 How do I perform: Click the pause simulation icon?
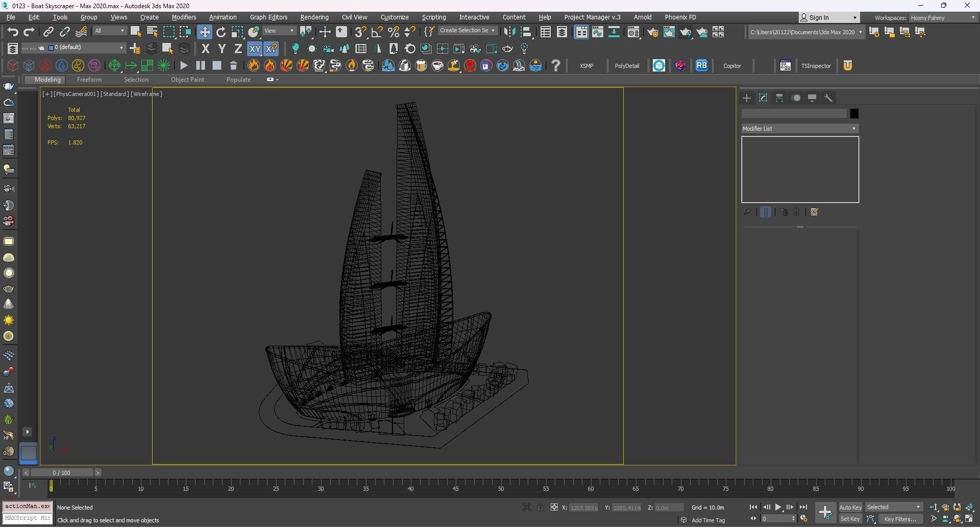point(201,65)
